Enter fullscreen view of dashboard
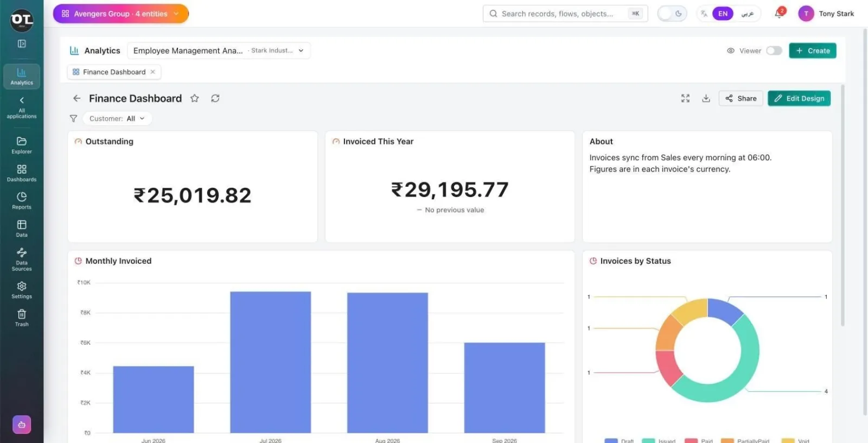Screen dimensions: 868x443 [685, 98]
